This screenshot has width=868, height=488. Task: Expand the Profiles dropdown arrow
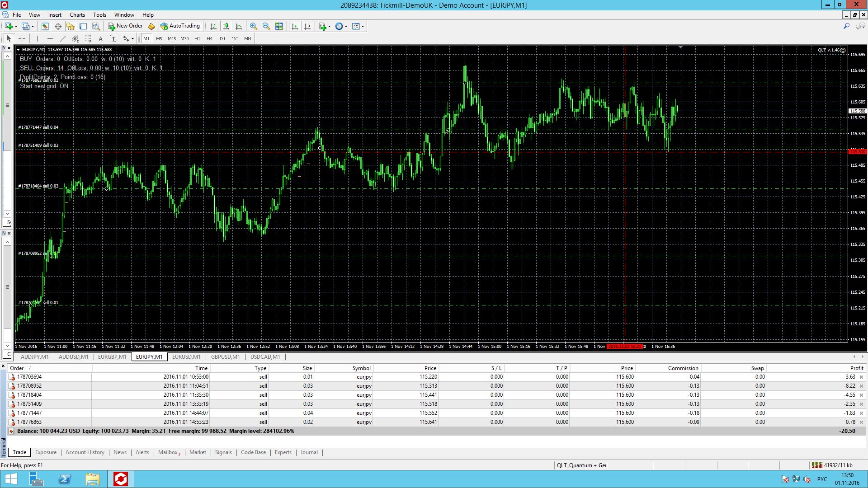point(33,26)
